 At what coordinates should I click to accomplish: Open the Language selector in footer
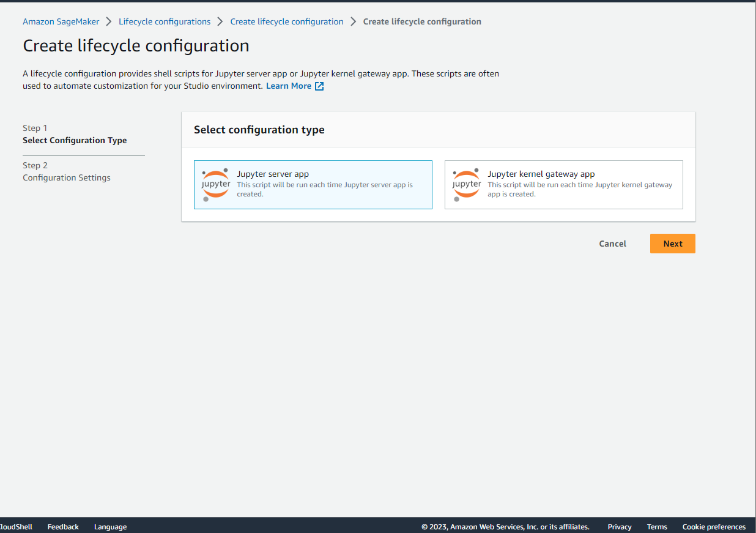[x=110, y=527]
